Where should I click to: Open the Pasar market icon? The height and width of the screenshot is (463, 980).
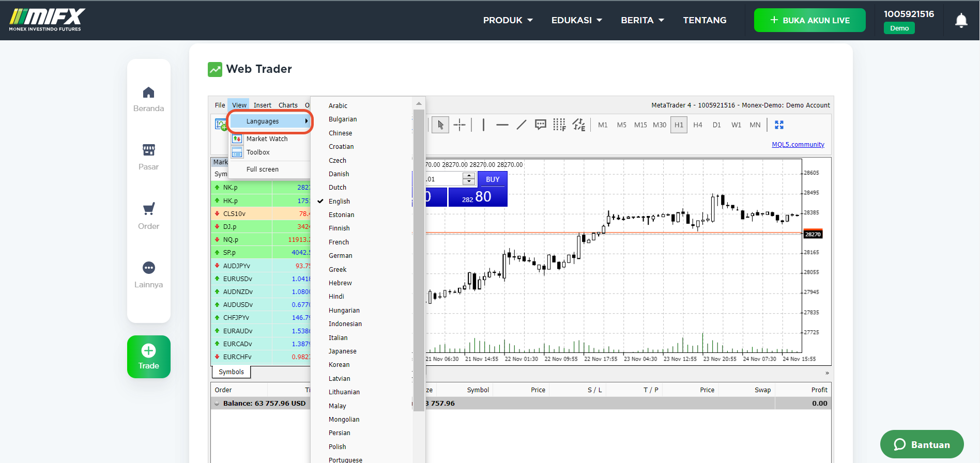coord(149,150)
